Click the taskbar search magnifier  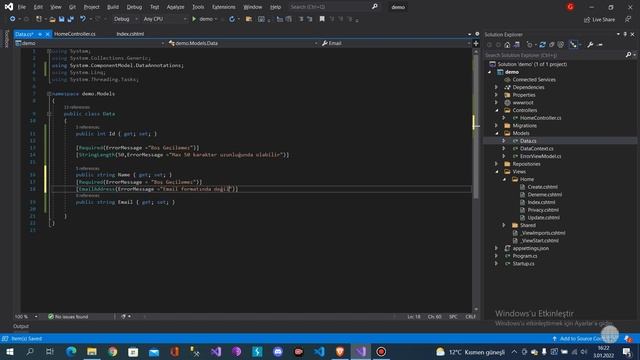pyautogui.click(x=30, y=351)
